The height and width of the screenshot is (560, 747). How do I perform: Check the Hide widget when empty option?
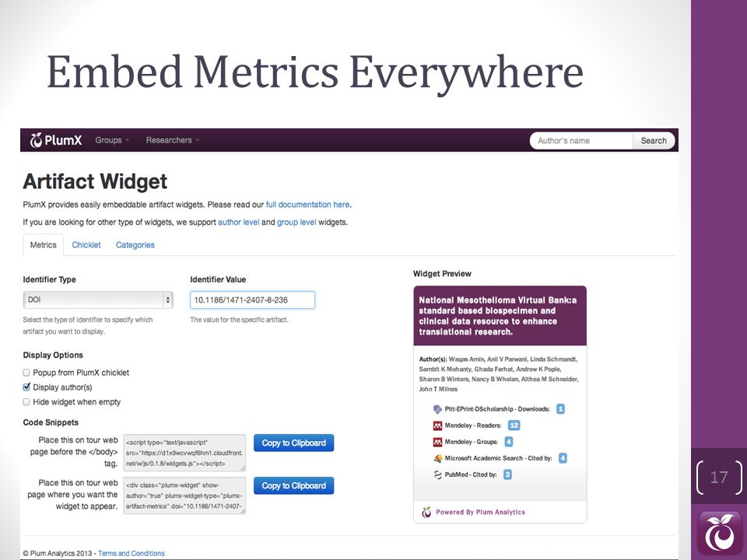point(26,402)
